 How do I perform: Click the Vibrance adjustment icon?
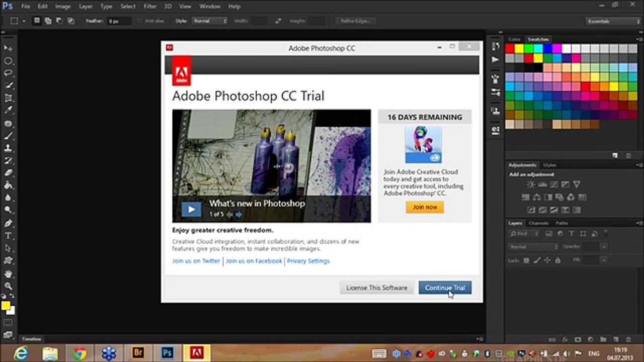point(577,185)
